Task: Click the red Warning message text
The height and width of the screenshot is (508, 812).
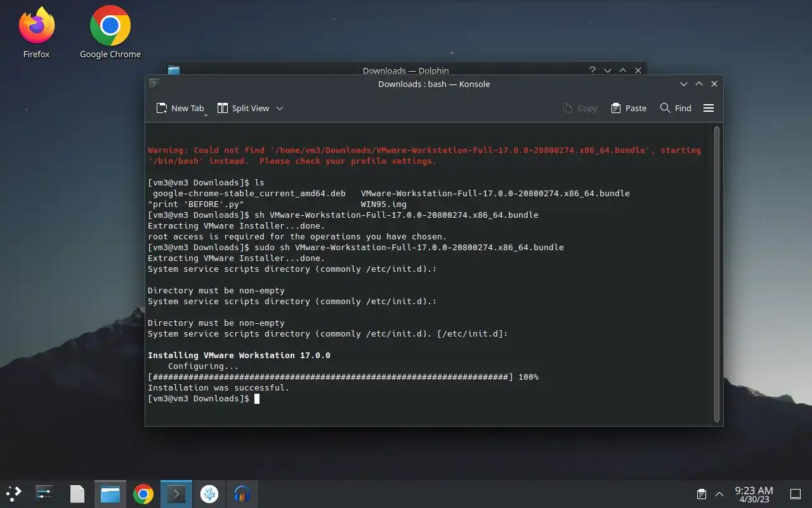Action: coord(424,156)
